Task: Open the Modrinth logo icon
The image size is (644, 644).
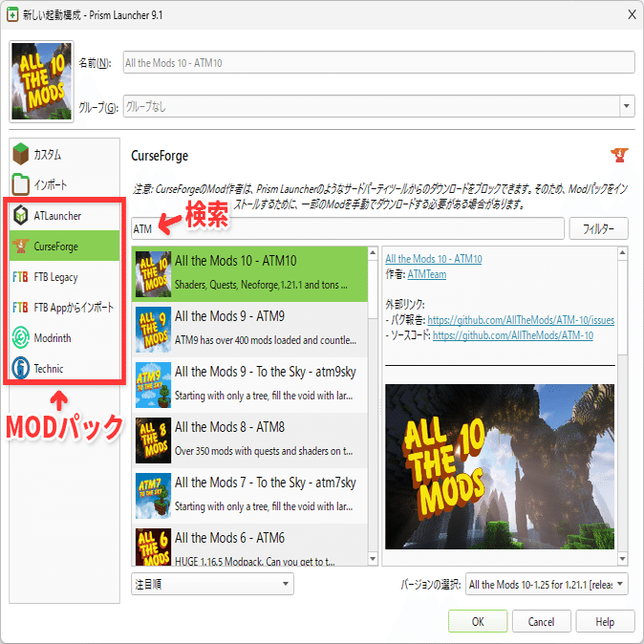Action: (x=20, y=337)
